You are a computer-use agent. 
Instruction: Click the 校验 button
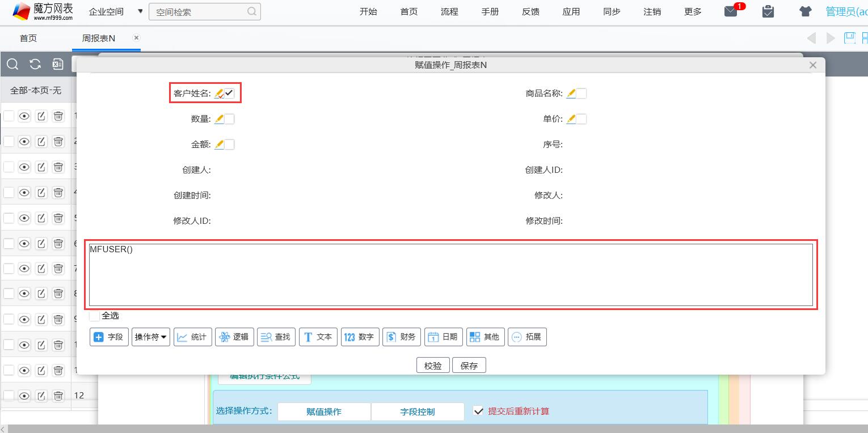(x=433, y=366)
